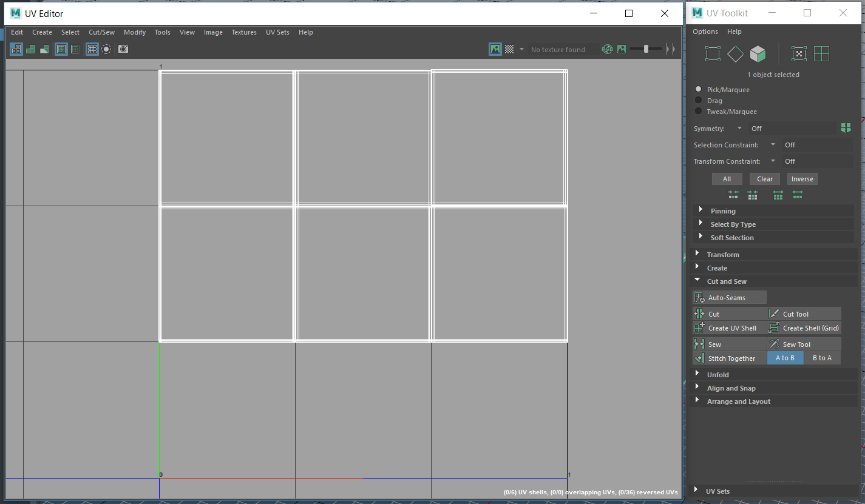This screenshot has height=504, width=865.
Task: Expand the Unfold section
Action: pyautogui.click(x=773, y=374)
